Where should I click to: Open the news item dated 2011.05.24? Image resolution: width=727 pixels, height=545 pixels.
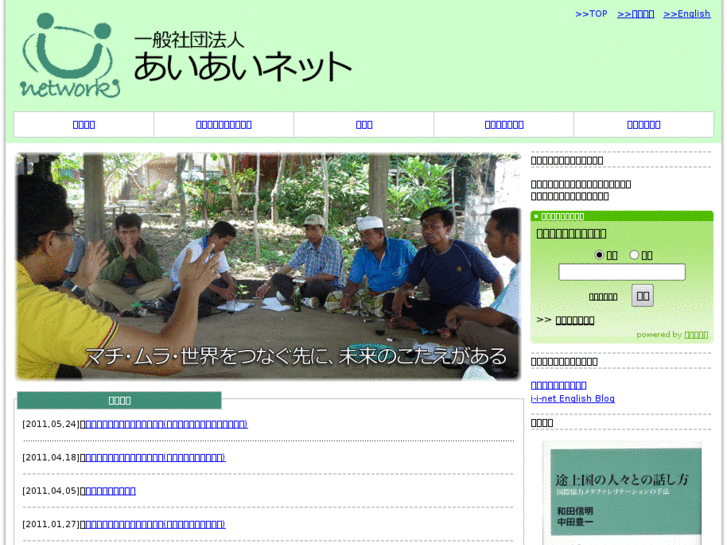click(166, 424)
